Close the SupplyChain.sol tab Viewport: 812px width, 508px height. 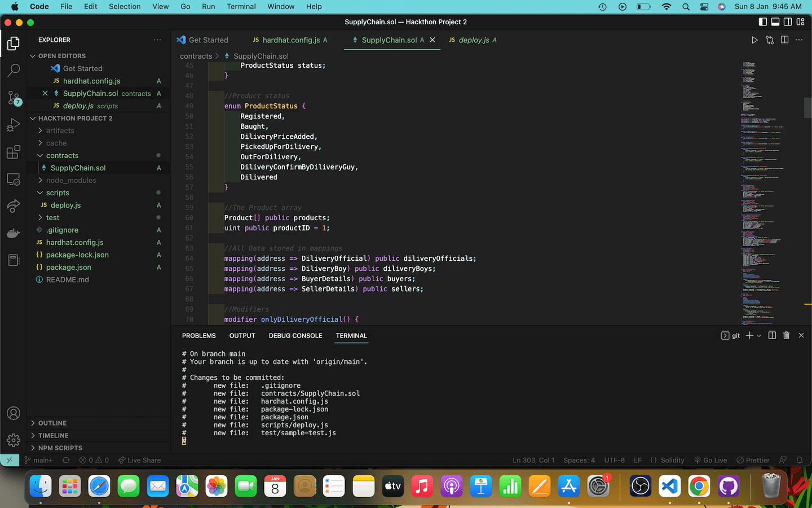pos(433,40)
